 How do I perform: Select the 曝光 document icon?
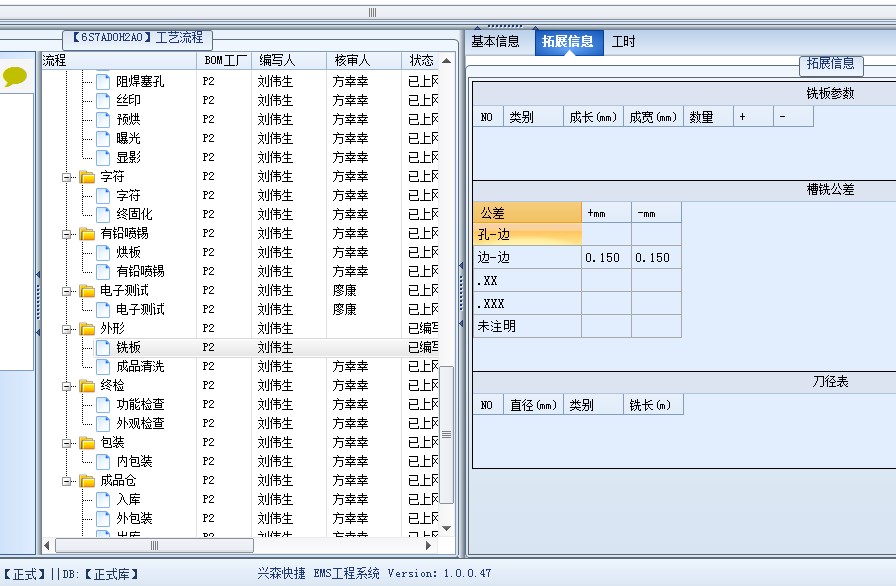coord(103,138)
